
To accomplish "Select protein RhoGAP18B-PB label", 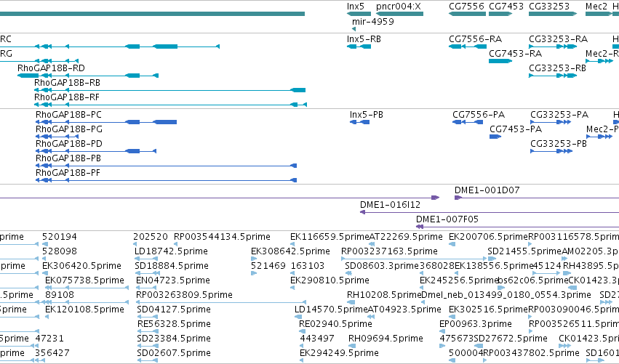I will coord(68,158).
